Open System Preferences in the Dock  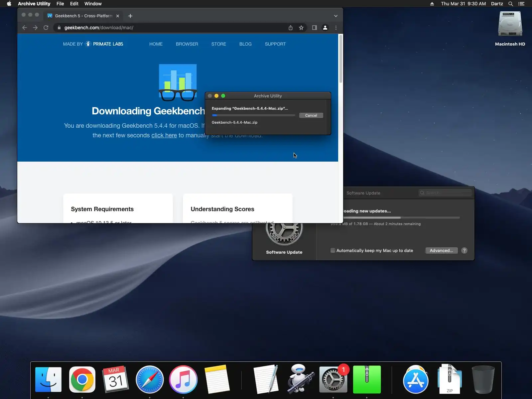(333, 379)
